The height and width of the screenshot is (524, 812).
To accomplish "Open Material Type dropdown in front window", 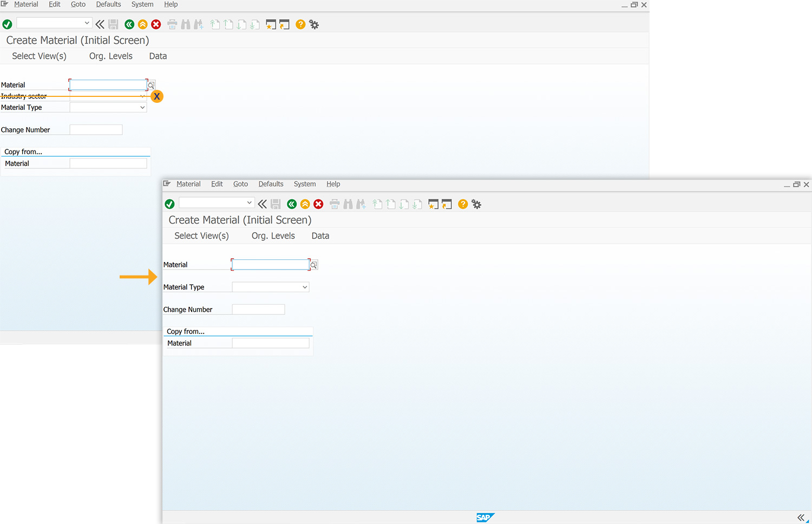I will (x=305, y=287).
